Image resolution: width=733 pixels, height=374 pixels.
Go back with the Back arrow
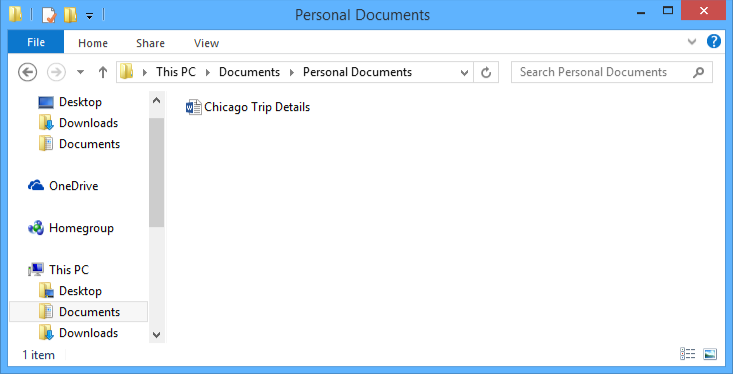pos(27,72)
